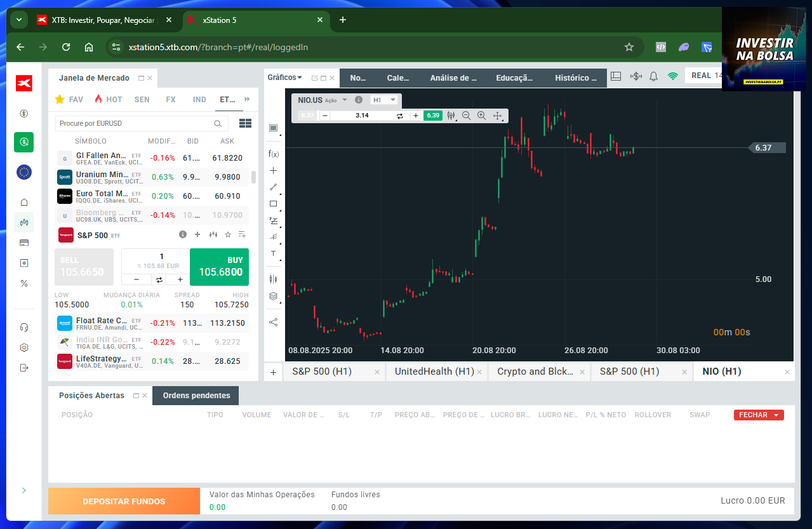This screenshot has height=529, width=812.
Task: Open the chart type candlestick icon in sidebar
Action: [274, 279]
